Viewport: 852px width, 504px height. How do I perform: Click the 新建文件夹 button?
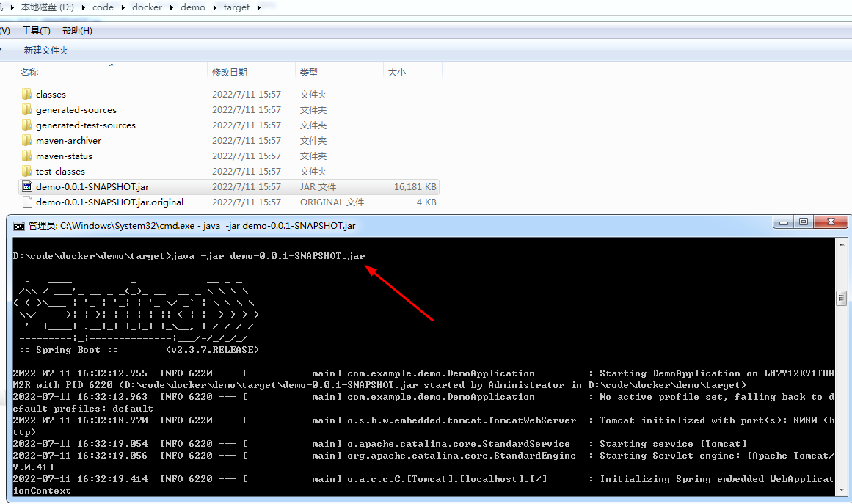[x=46, y=51]
